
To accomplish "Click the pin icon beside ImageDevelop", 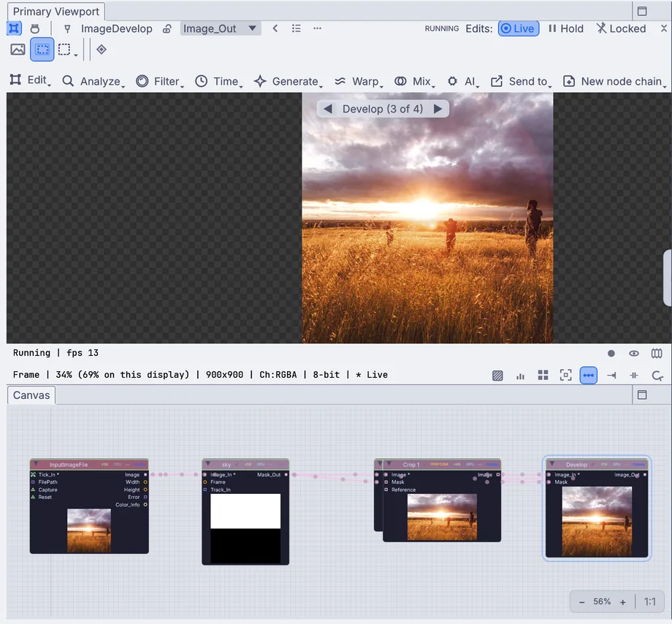I will coord(67,28).
